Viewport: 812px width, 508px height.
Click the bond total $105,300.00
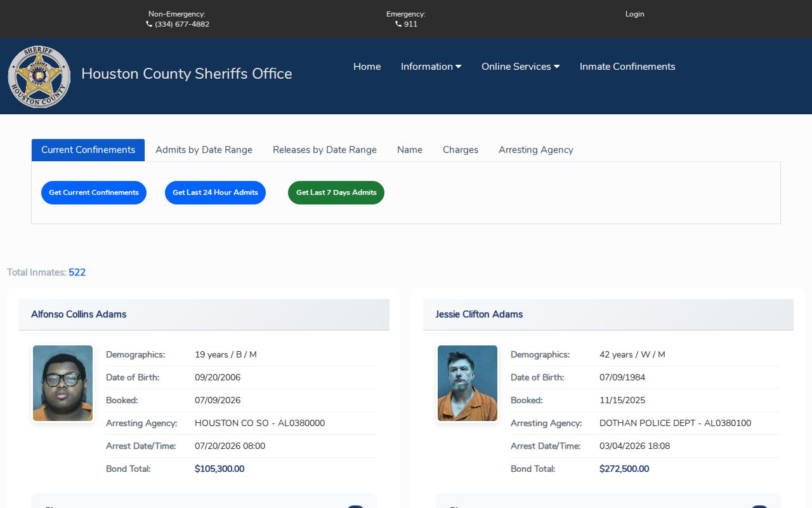[x=219, y=469]
